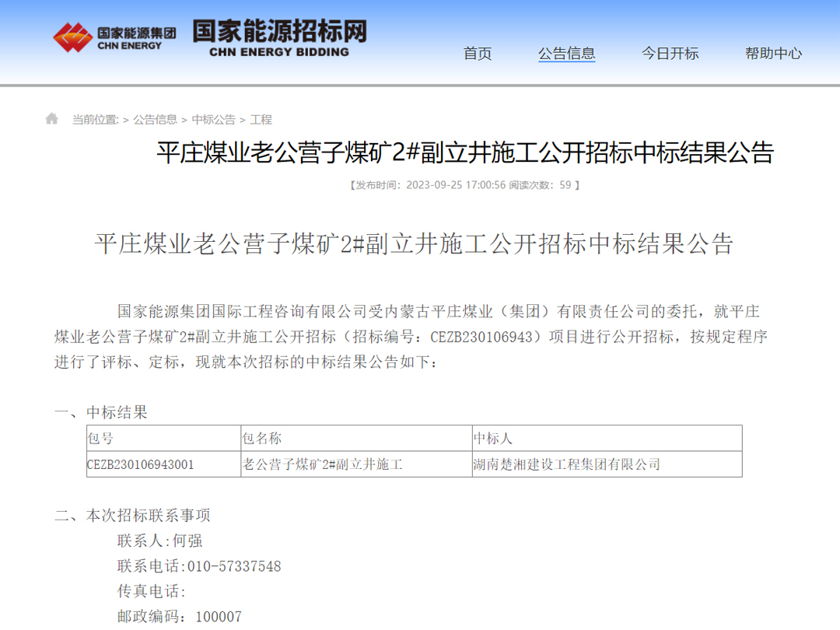Click the 中标公告 breadcrumb link

coord(214,120)
